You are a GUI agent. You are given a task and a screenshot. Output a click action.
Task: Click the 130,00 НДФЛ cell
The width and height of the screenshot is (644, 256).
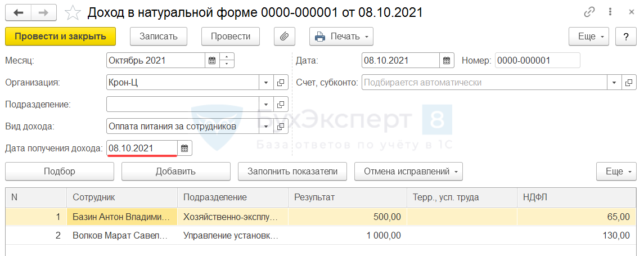[577, 235]
